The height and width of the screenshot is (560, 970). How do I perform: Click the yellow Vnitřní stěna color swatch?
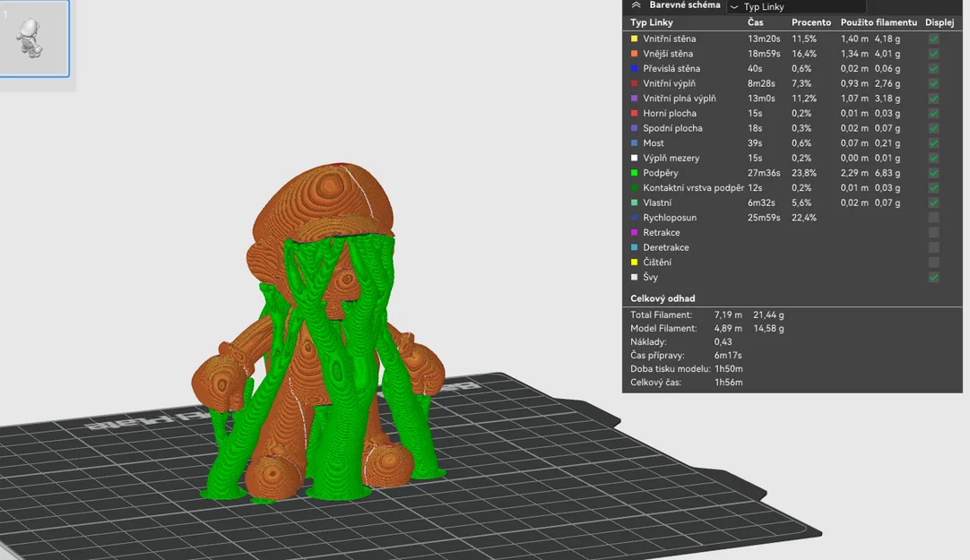pos(634,39)
